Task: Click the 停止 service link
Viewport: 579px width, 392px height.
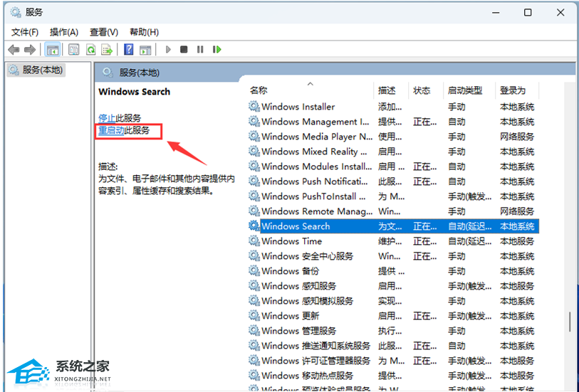Action: click(107, 118)
